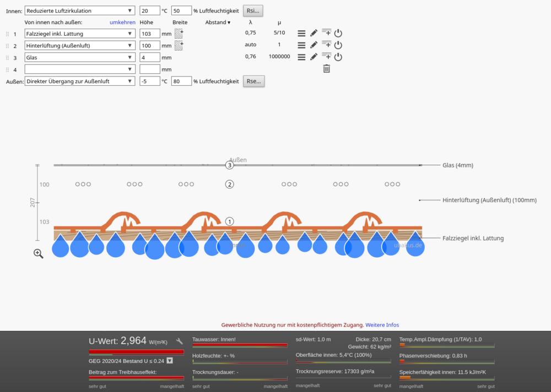Open the hamburger menu icon for Glas layer
Image resolution: width=551 pixels, height=392 pixels.
pyautogui.click(x=301, y=57)
